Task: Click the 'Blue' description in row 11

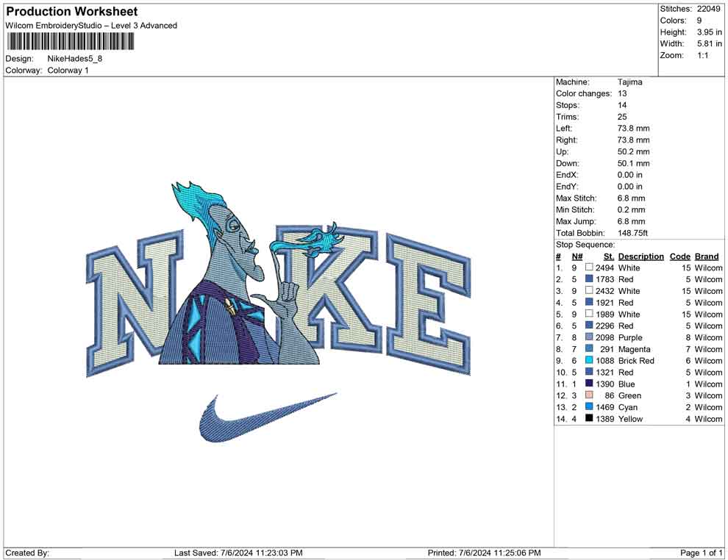Action: 627,384
